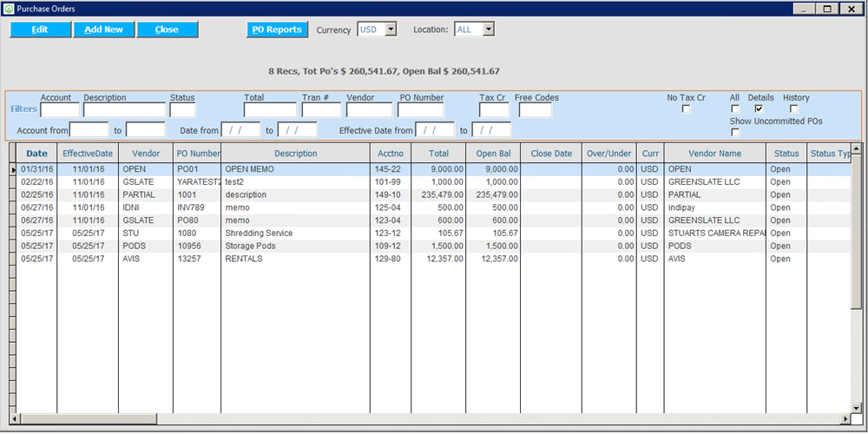Click the Date from field
868x434 pixels.
point(240,130)
